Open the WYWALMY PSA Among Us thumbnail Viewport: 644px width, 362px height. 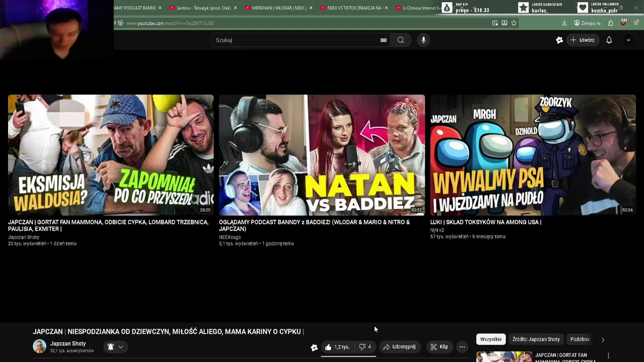coord(533,155)
